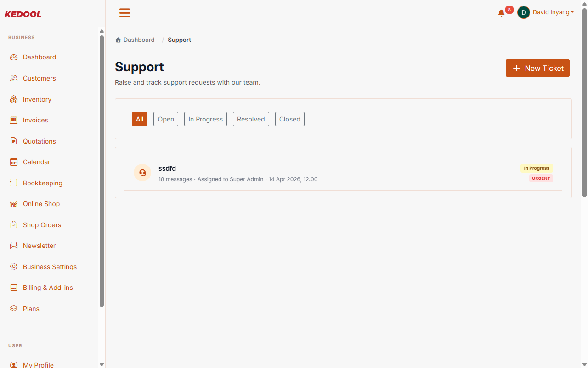This screenshot has width=588, height=368.
Task: Click the Shop Orders bag icon
Action: 14,225
